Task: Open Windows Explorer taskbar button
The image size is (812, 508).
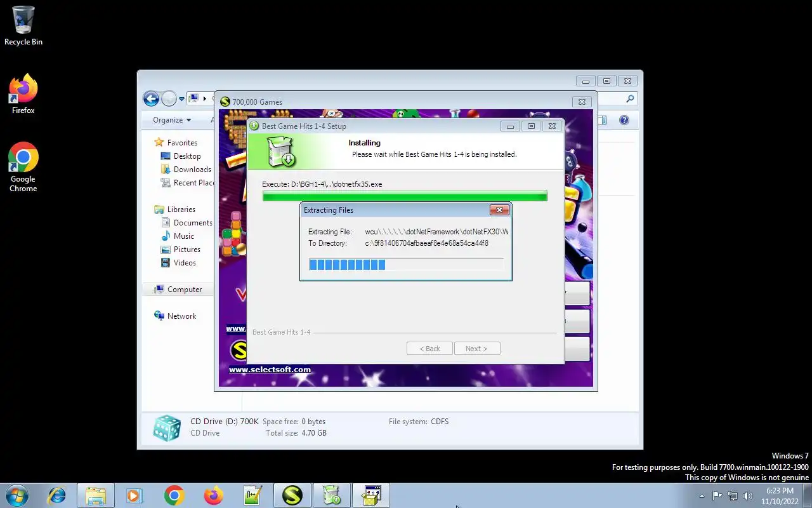Action: (x=96, y=495)
